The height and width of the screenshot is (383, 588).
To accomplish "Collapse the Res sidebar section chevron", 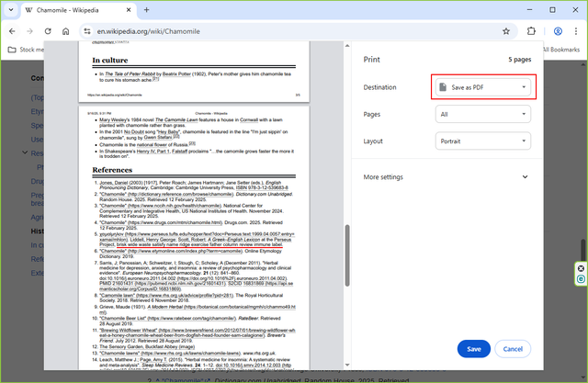I will coord(25,152).
